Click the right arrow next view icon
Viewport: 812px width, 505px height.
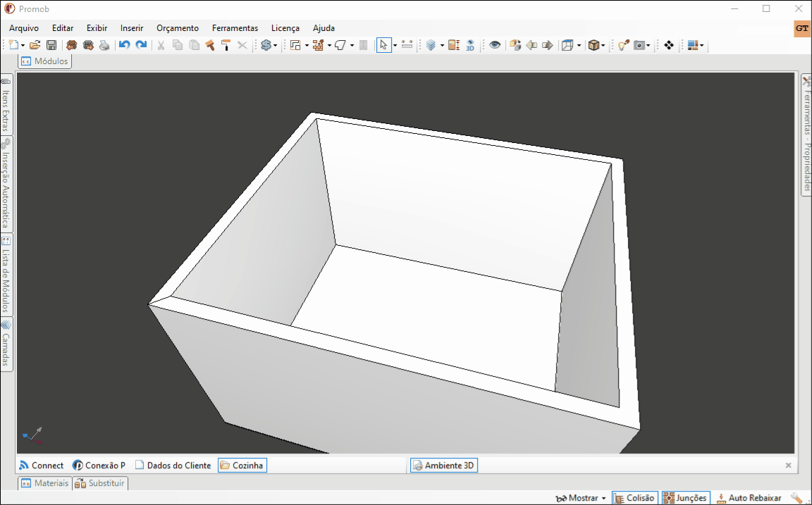(548, 45)
